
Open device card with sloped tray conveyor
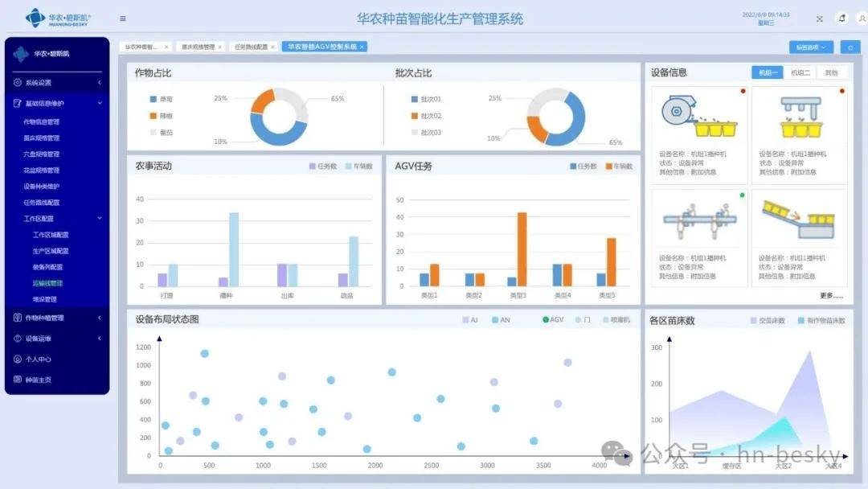pos(799,238)
